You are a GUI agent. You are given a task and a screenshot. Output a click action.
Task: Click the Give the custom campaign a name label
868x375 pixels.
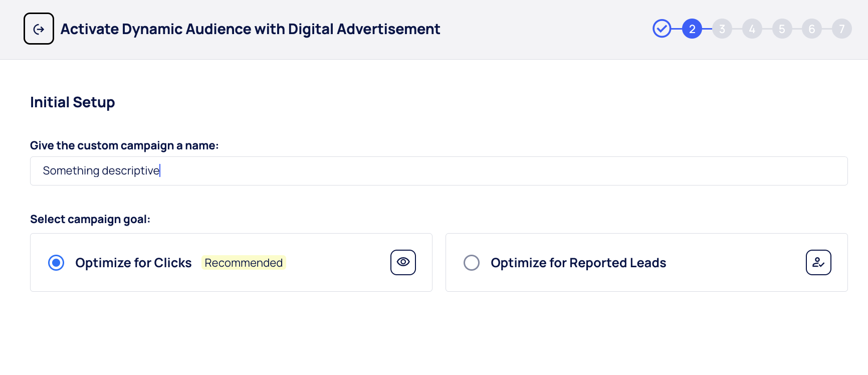coord(124,145)
